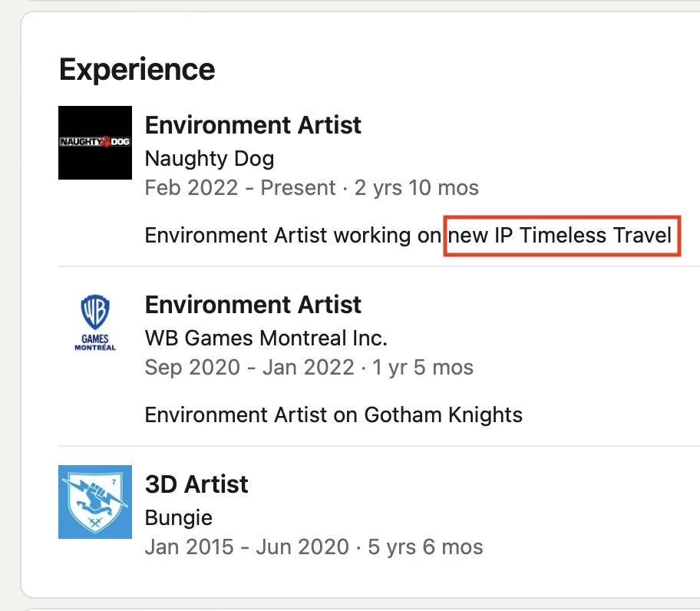
Task: Click 'Environment Artist on' in WB description
Action: click(253, 415)
